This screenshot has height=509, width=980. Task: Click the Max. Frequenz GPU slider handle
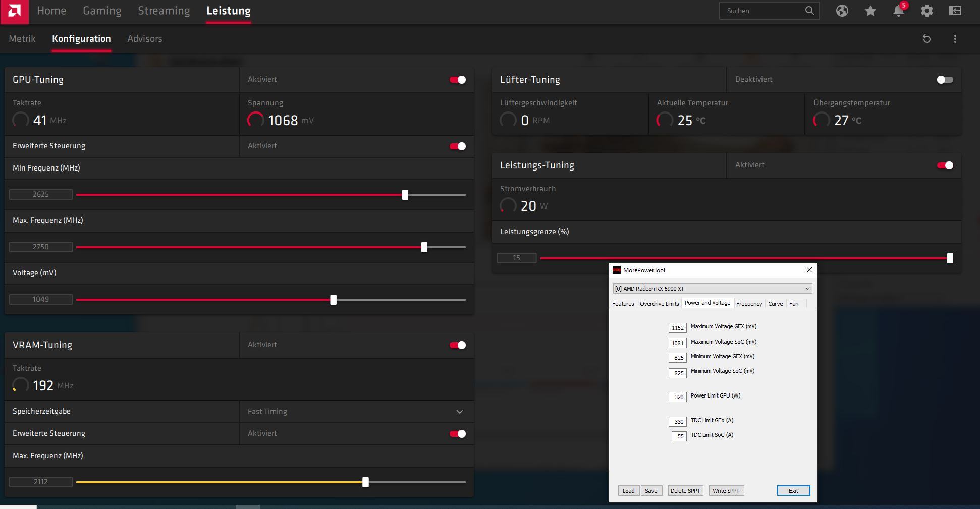424,247
